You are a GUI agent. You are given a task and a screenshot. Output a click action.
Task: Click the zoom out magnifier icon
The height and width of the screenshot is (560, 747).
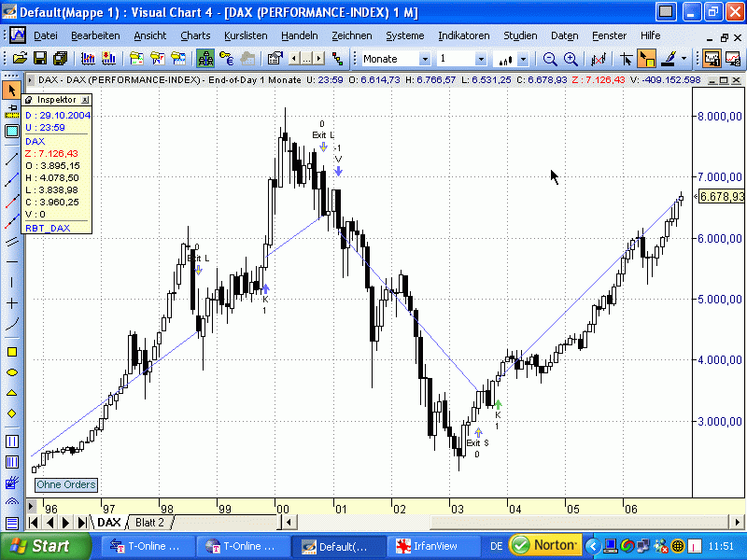tap(550, 59)
